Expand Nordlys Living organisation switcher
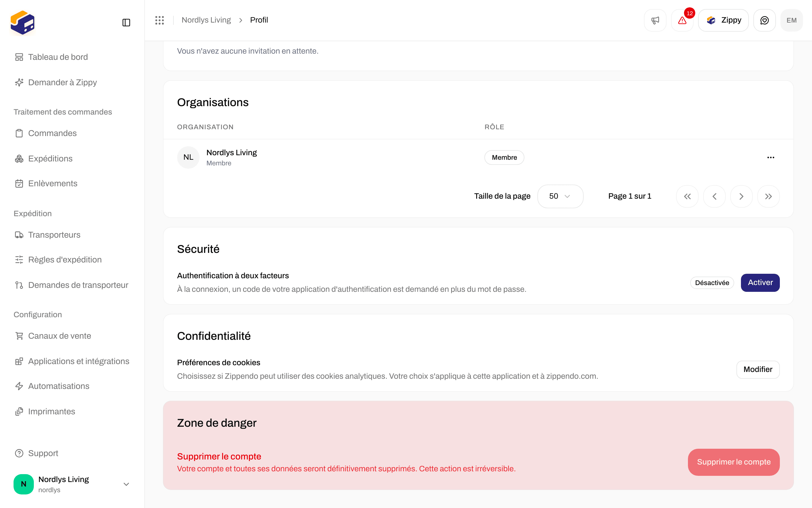Image resolution: width=812 pixels, height=508 pixels. (72, 484)
